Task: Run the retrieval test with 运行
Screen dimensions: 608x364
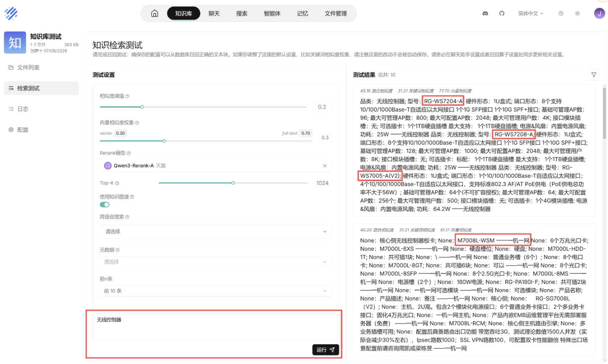Action: tap(326, 350)
